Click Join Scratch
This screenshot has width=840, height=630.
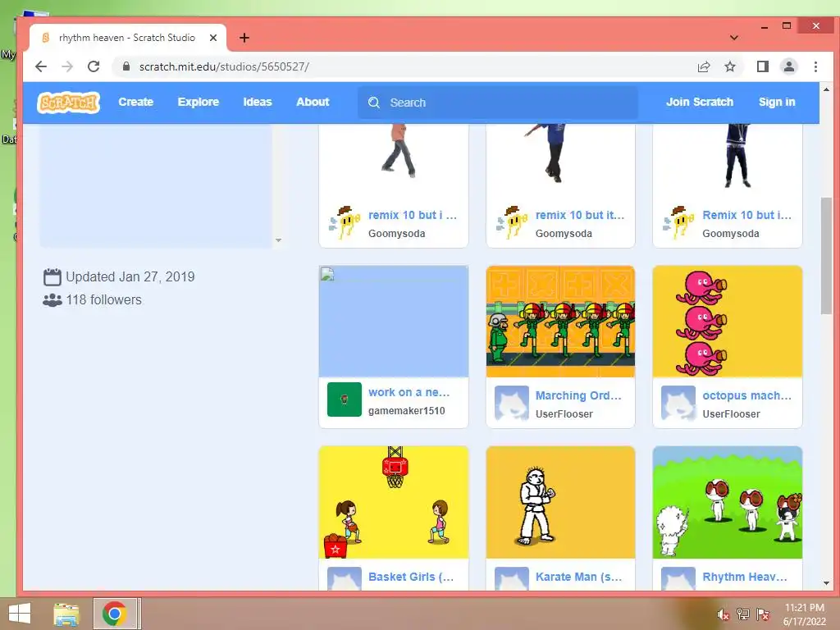700,102
